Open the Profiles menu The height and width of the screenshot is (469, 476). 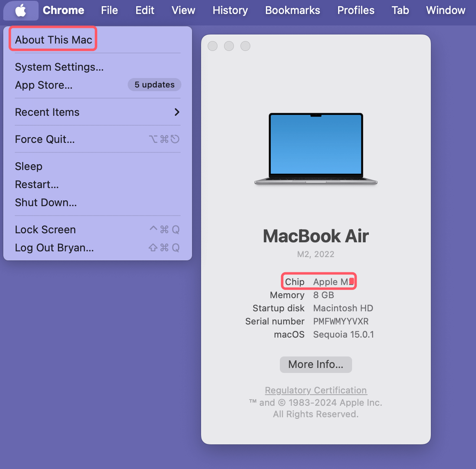tap(356, 10)
